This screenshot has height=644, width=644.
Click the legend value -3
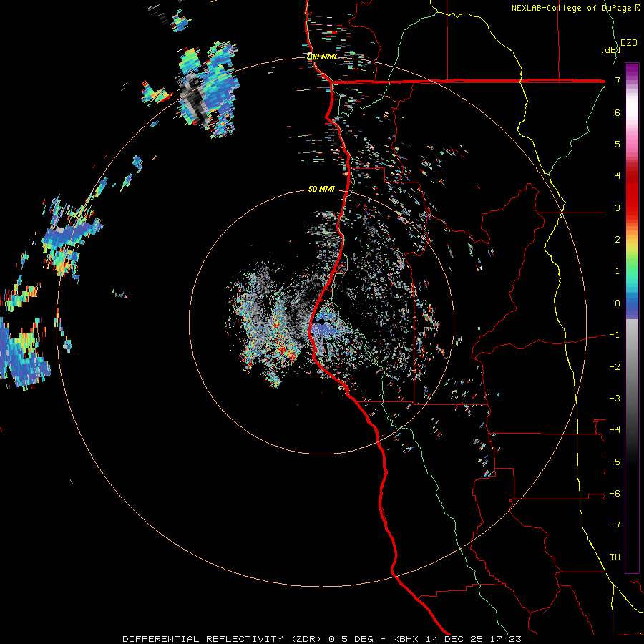point(615,399)
